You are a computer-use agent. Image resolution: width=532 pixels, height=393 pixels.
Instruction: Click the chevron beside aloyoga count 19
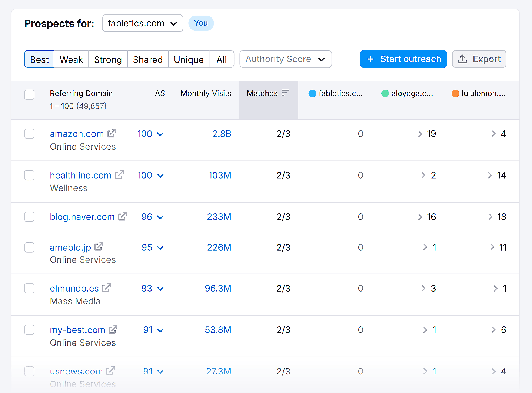420,134
